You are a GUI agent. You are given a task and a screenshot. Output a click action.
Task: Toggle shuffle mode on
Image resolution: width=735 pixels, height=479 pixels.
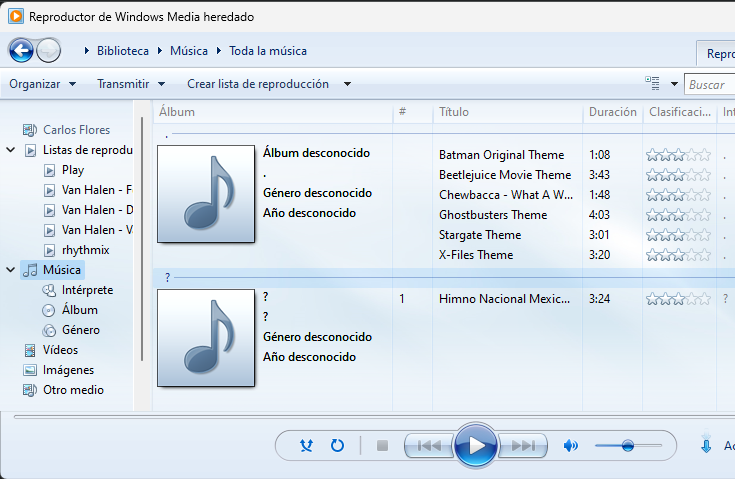(307, 446)
